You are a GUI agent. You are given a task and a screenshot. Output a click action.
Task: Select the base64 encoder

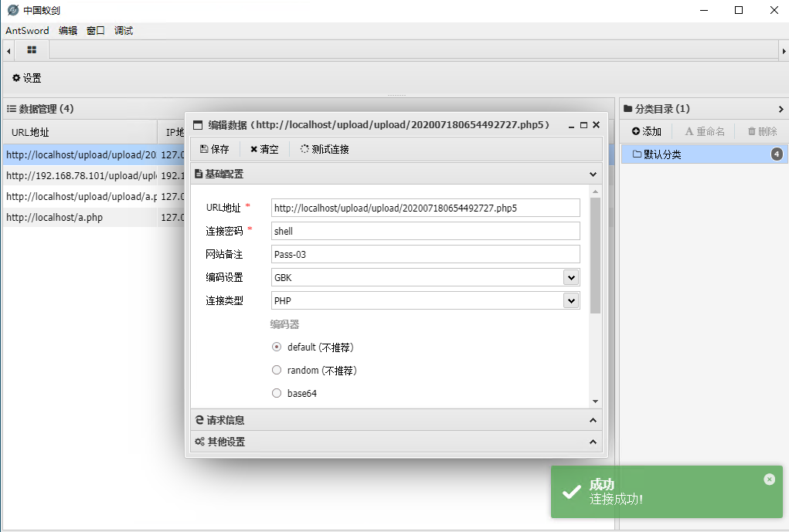pyautogui.click(x=276, y=393)
